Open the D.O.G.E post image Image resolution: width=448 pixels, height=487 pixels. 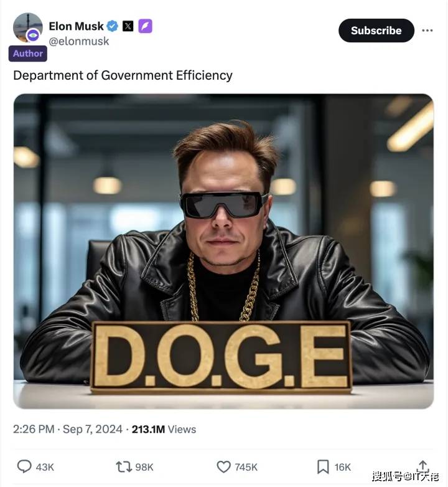pyautogui.click(x=223, y=251)
